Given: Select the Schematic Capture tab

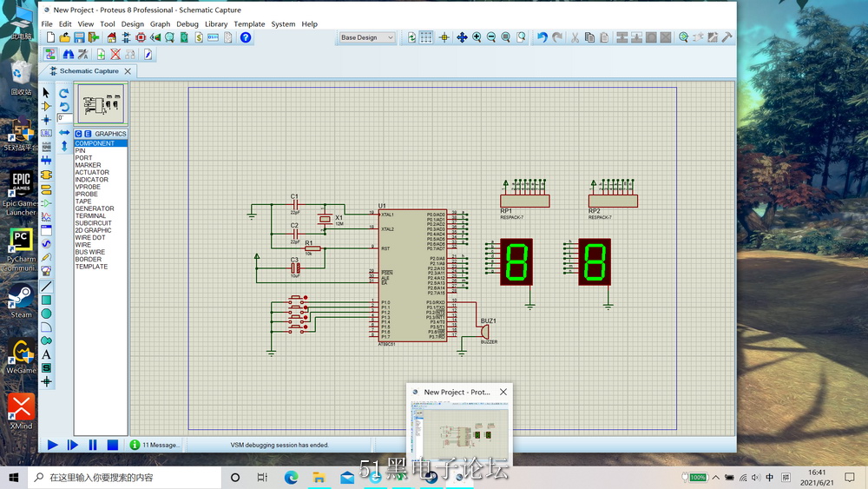Looking at the screenshot, I should point(89,71).
